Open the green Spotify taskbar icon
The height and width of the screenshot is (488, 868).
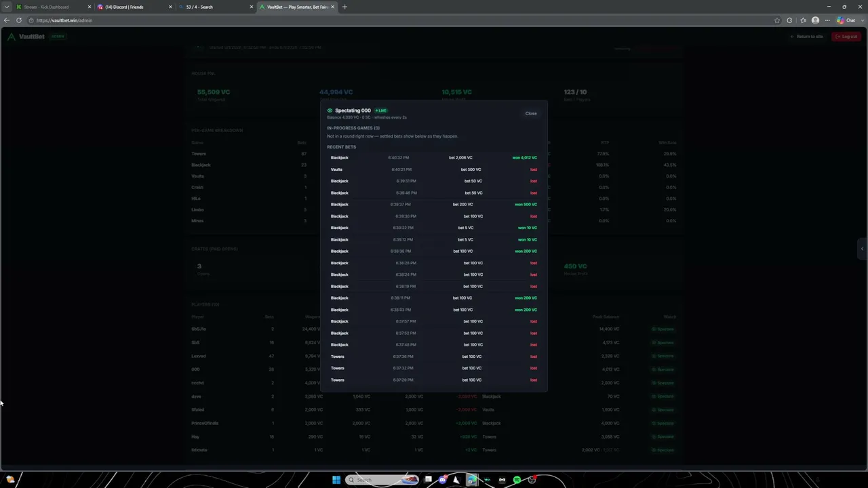[517, 480]
